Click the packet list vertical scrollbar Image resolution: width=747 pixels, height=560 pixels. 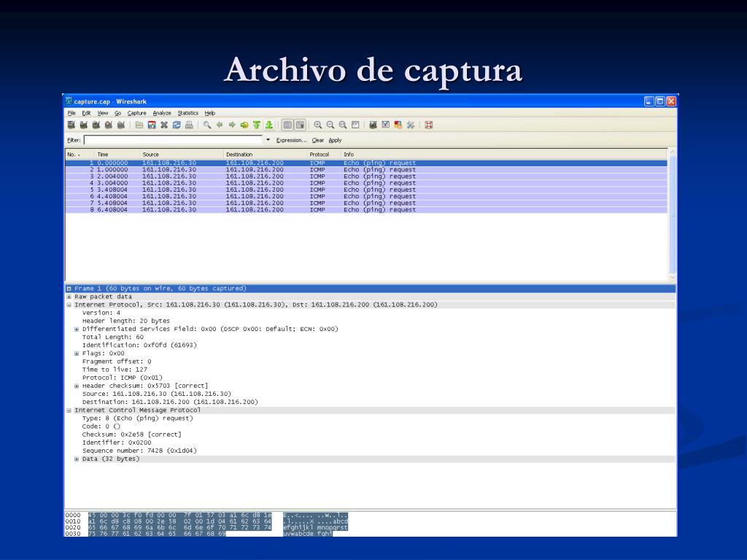[x=673, y=215]
